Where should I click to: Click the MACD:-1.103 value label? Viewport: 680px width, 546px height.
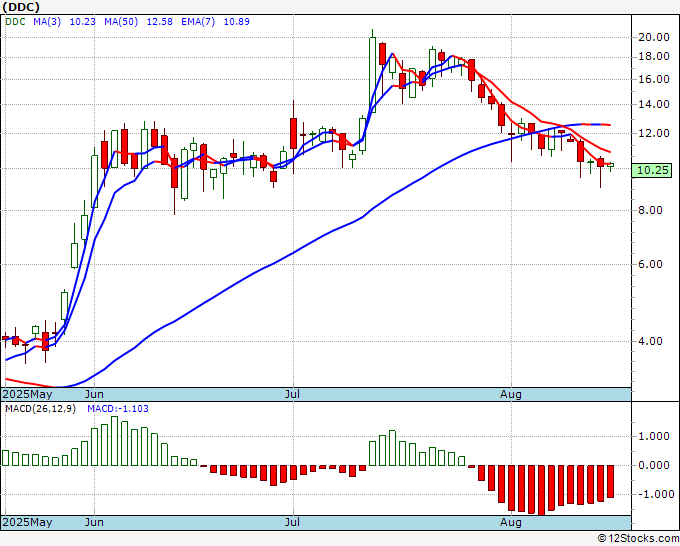coord(118,409)
